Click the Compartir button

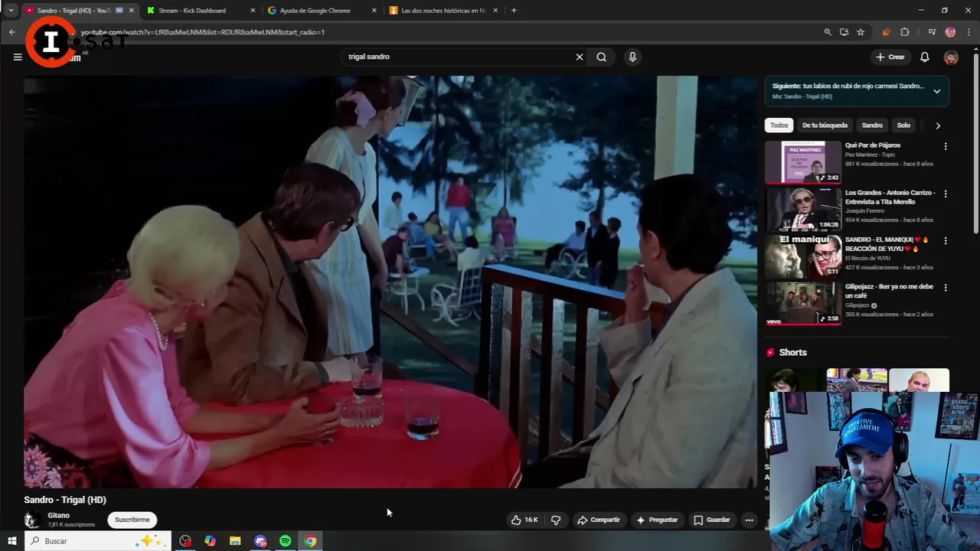click(x=599, y=520)
